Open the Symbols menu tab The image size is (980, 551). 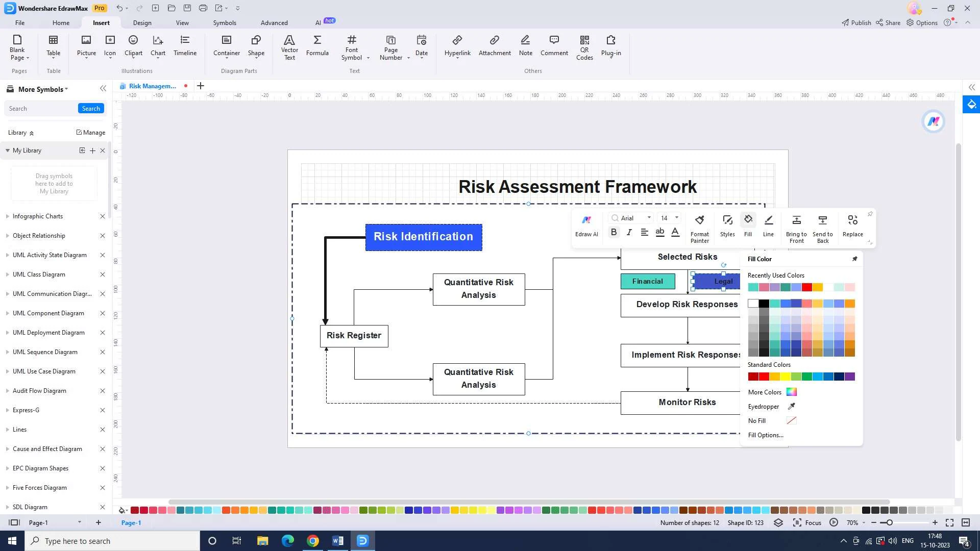click(x=225, y=23)
